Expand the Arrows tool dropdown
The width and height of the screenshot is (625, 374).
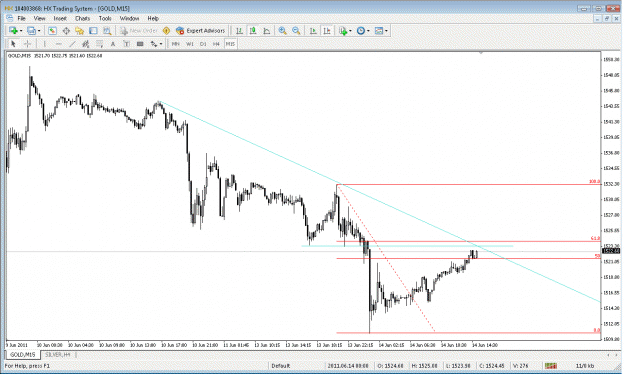(161, 44)
